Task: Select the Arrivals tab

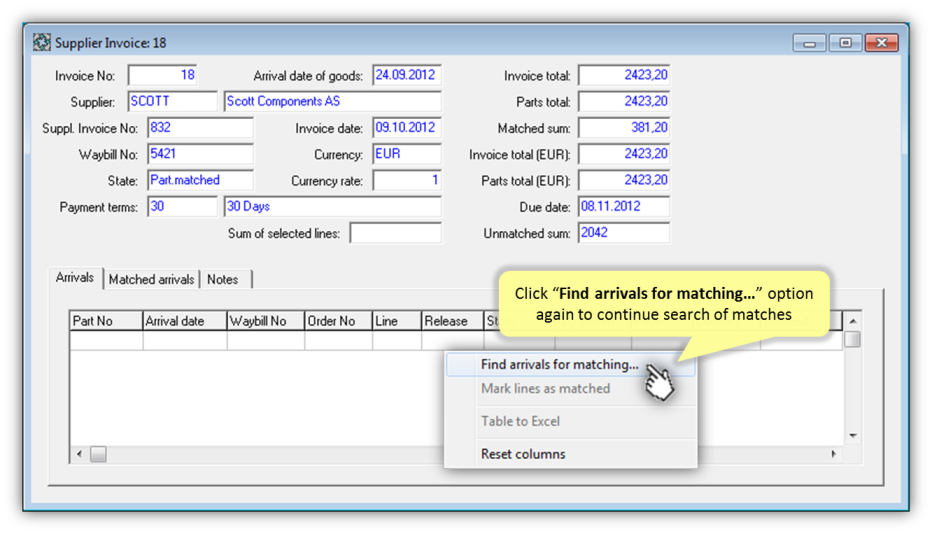Action: tap(75, 278)
